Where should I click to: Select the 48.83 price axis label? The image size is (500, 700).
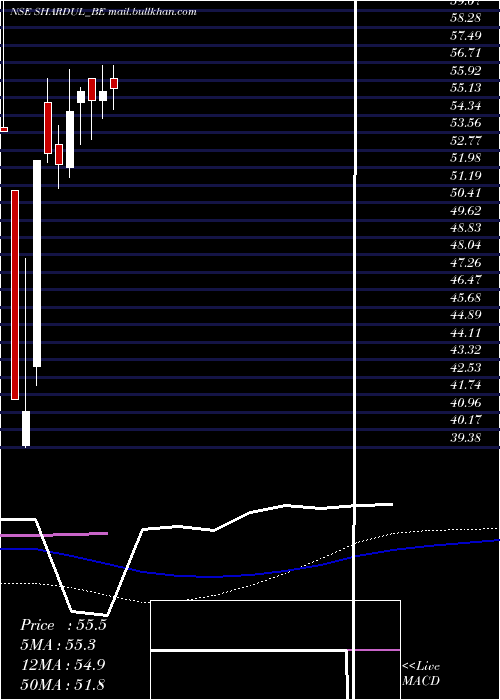(465, 228)
